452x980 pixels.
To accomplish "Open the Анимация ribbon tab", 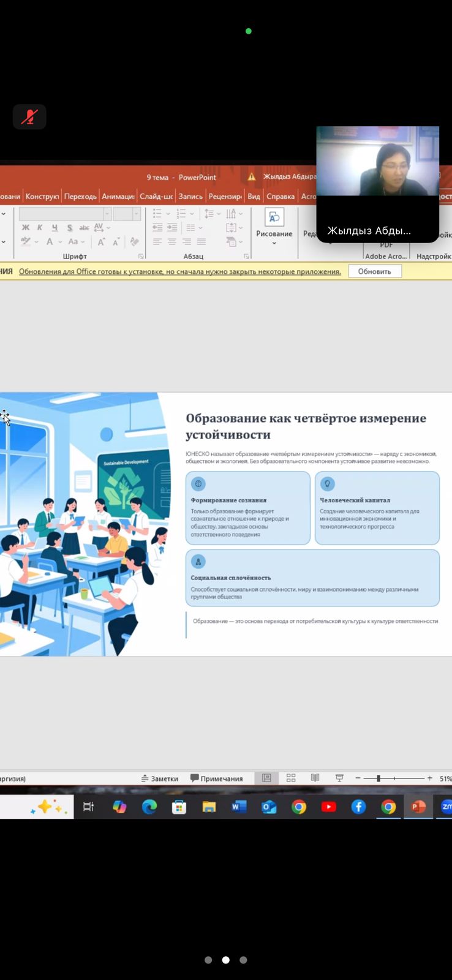I will pos(118,196).
